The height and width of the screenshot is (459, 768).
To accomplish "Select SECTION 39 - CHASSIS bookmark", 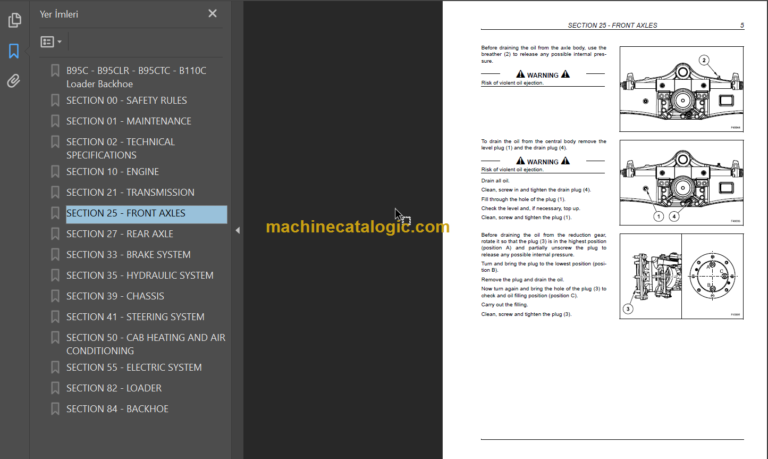I will [115, 296].
